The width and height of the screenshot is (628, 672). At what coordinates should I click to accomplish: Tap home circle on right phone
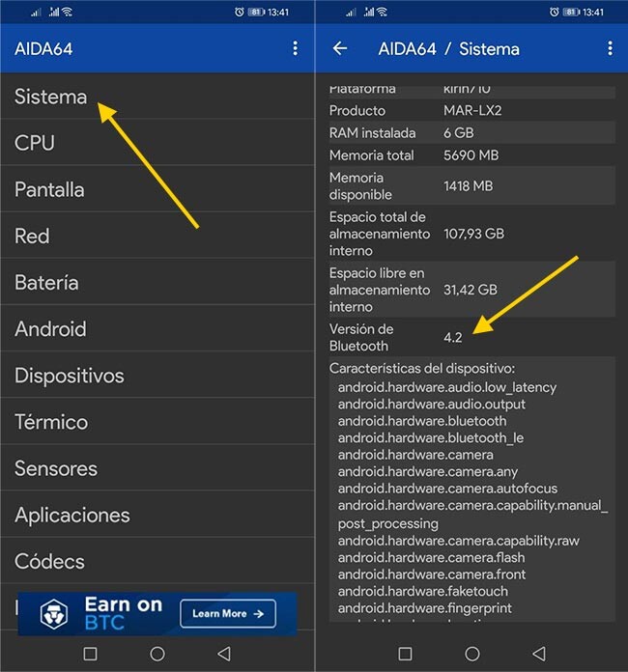(472, 654)
